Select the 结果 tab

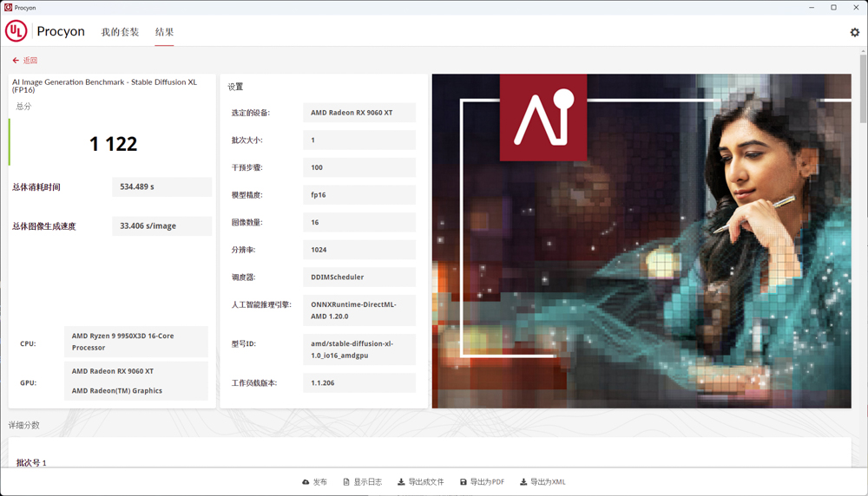point(164,32)
